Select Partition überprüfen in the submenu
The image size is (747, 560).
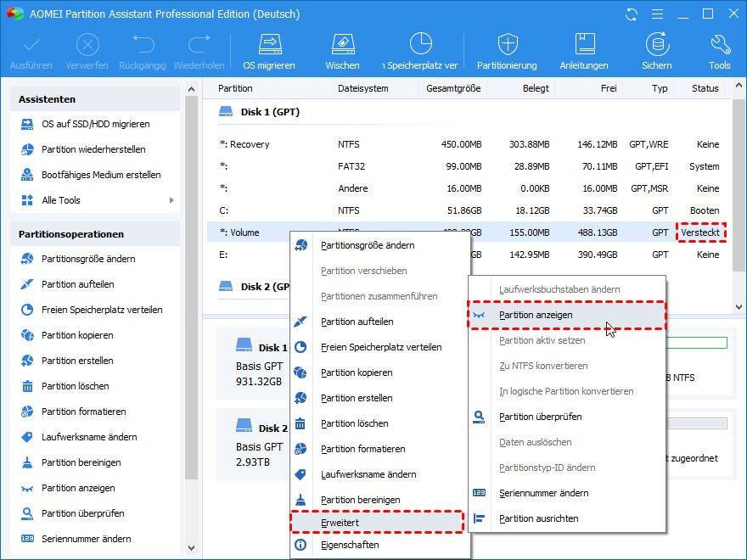click(x=567, y=417)
